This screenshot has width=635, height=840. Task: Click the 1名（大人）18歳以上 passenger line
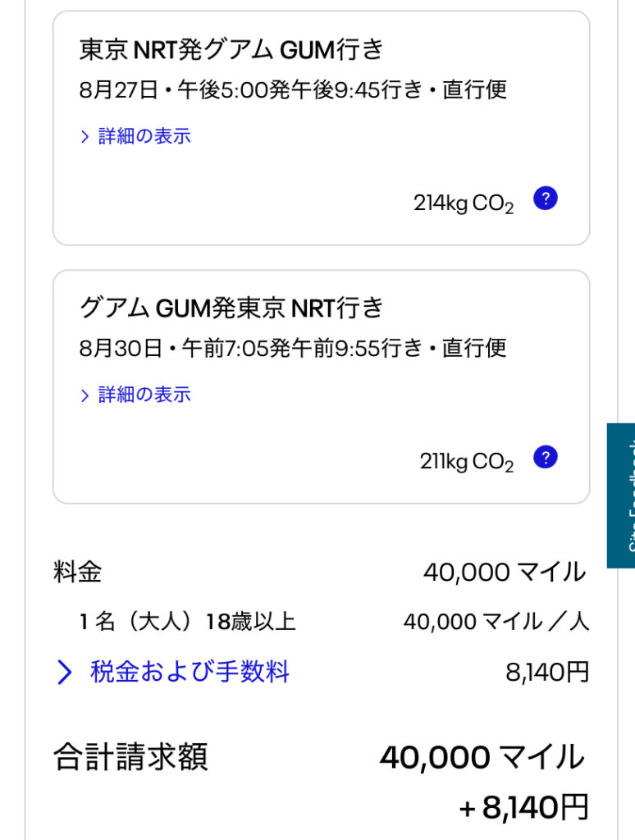(x=188, y=622)
